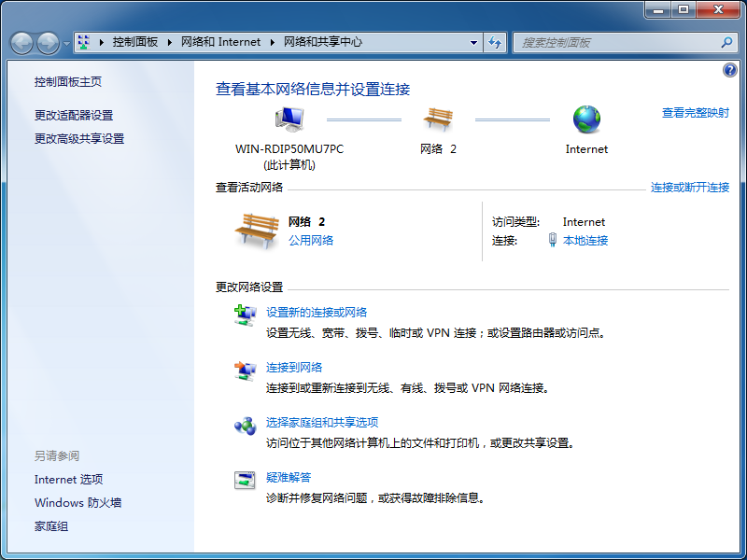Go back with the back arrow button

21,43
